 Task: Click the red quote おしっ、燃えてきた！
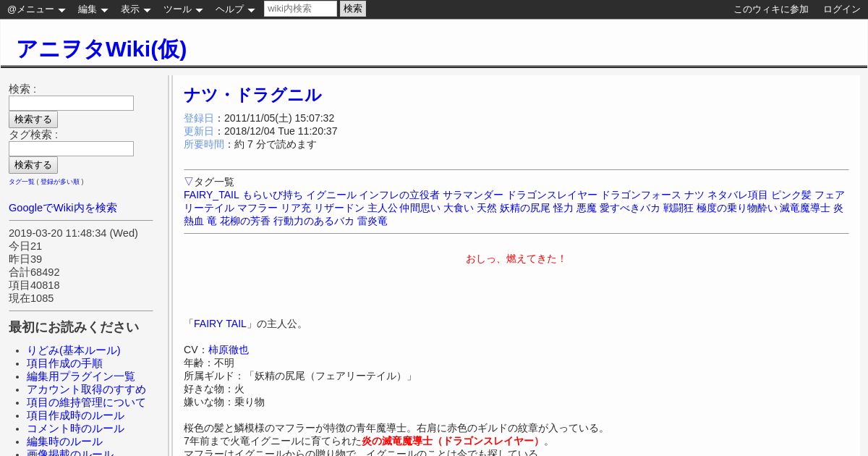coord(516,258)
